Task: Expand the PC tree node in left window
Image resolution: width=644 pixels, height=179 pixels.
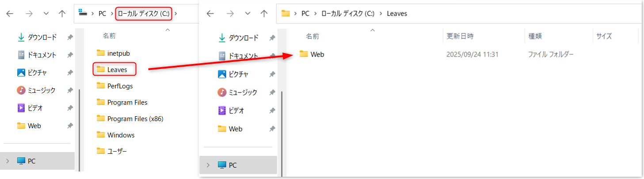Action: (x=8, y=161)
